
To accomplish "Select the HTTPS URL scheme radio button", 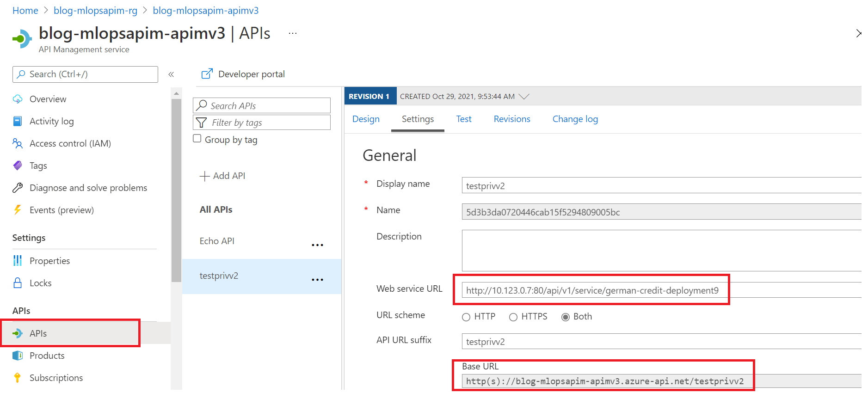I will click(513, 317).
